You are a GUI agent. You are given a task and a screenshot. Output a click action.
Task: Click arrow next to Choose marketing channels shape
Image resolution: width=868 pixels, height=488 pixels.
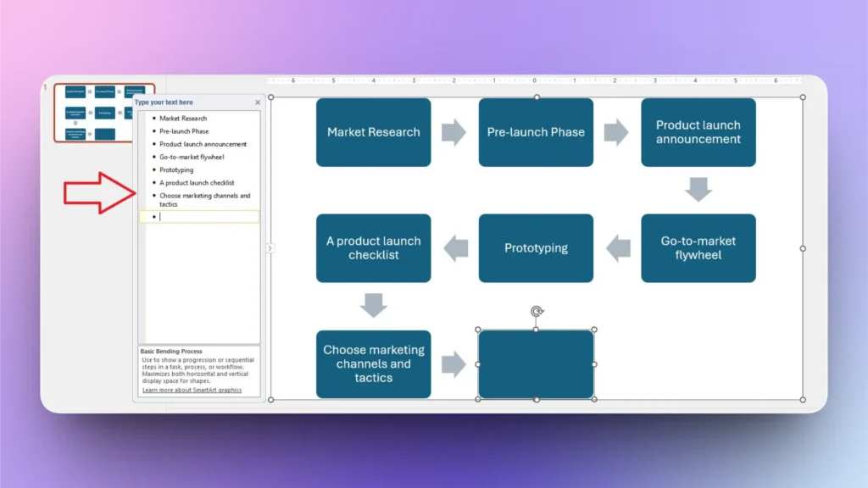pyautogui.click(x=455, y=364)
